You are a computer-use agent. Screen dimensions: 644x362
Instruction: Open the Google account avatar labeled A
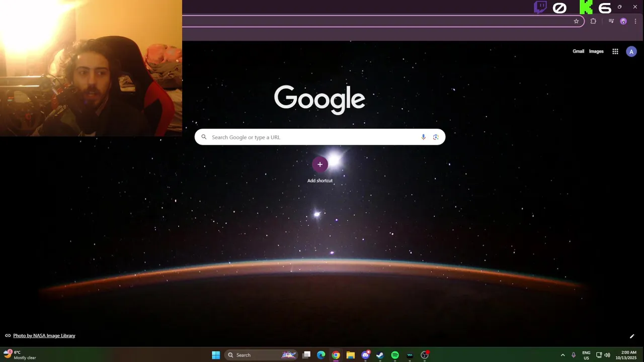(631, 51)
